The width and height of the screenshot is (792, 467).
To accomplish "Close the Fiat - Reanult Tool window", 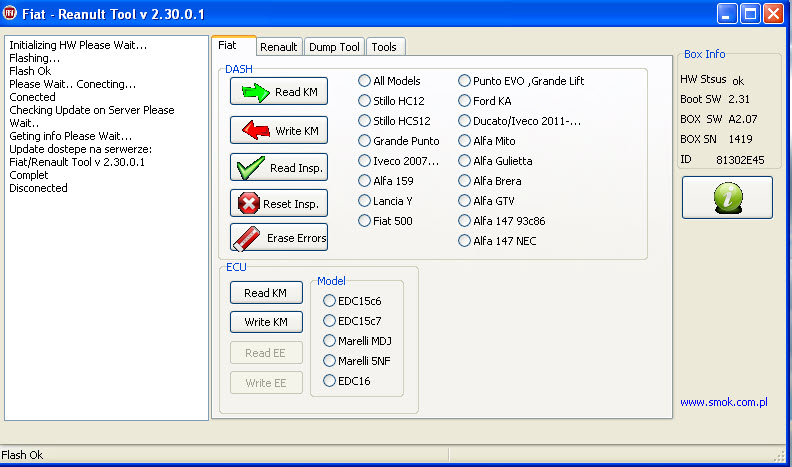I will click(x=773, y=14).
